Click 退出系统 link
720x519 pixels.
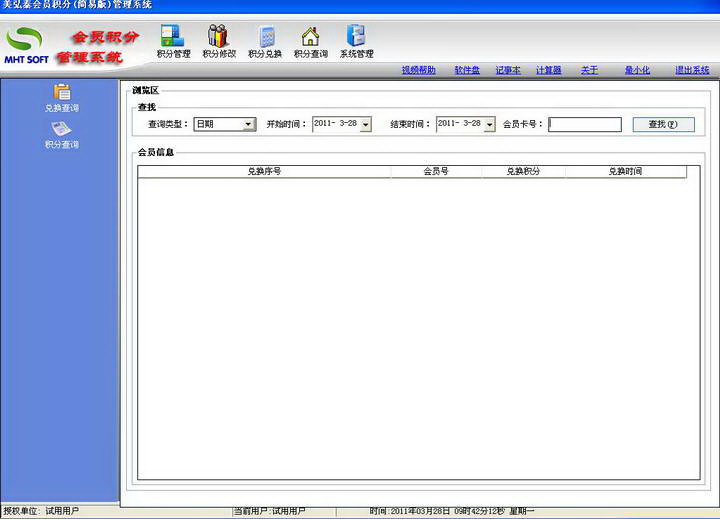(692, 70)
